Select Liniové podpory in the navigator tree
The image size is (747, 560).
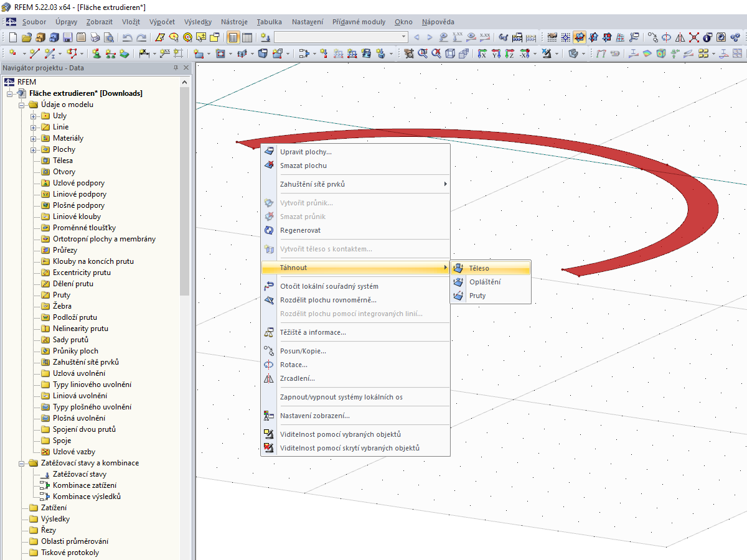point(78,194)
